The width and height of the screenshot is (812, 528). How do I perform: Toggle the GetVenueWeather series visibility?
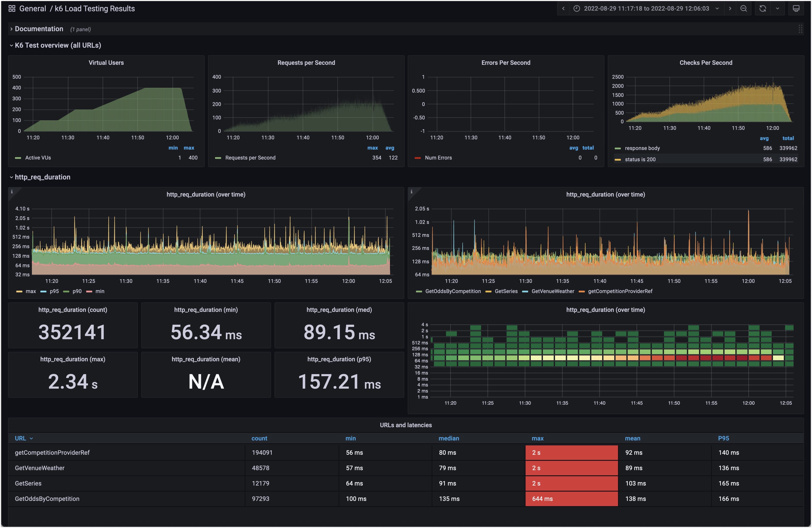[552, 291]
